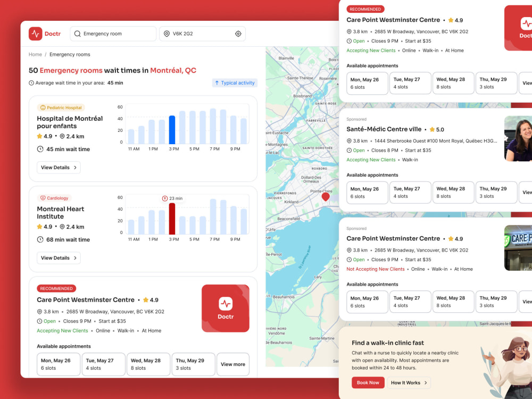This screenshot has height=399, width=532.
Task: Select Mon, May 26 in Santé-Médic card
Action: coord(368,193)
